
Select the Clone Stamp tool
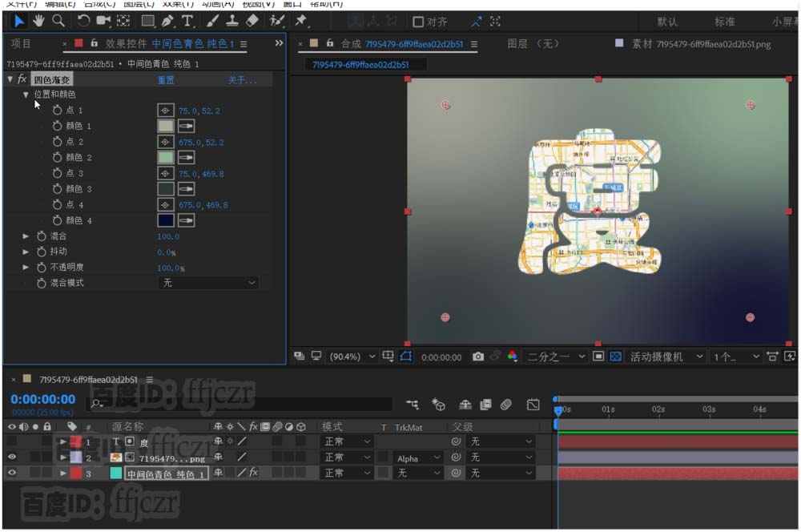coord(232,21)
